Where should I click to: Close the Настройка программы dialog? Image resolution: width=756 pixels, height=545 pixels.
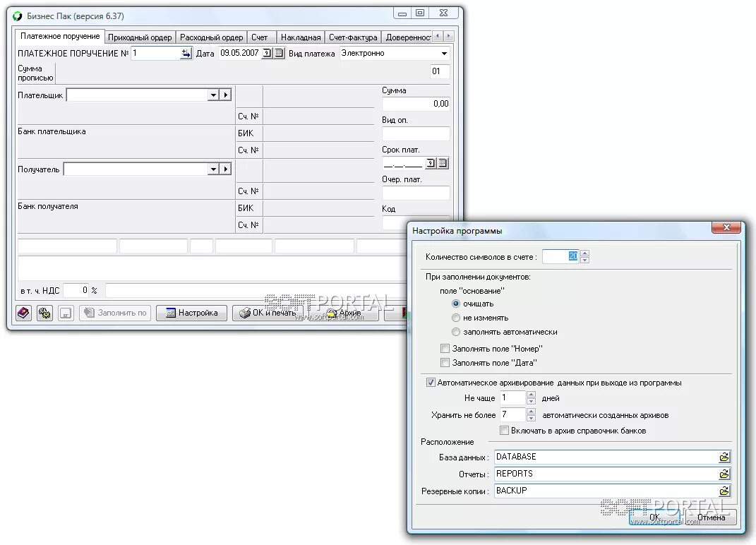click(726, 227)
